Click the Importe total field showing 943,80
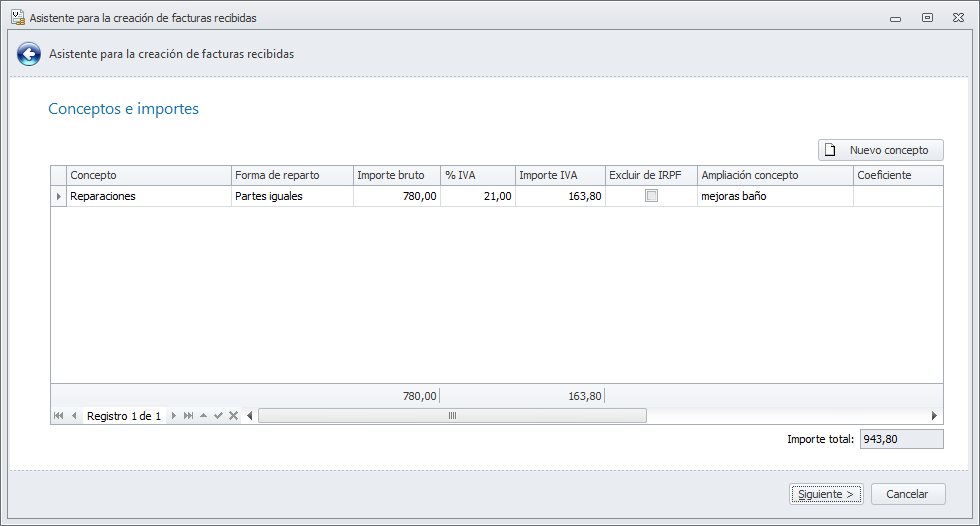The width and height of the screenshot is (980, 526). (901, 439)
